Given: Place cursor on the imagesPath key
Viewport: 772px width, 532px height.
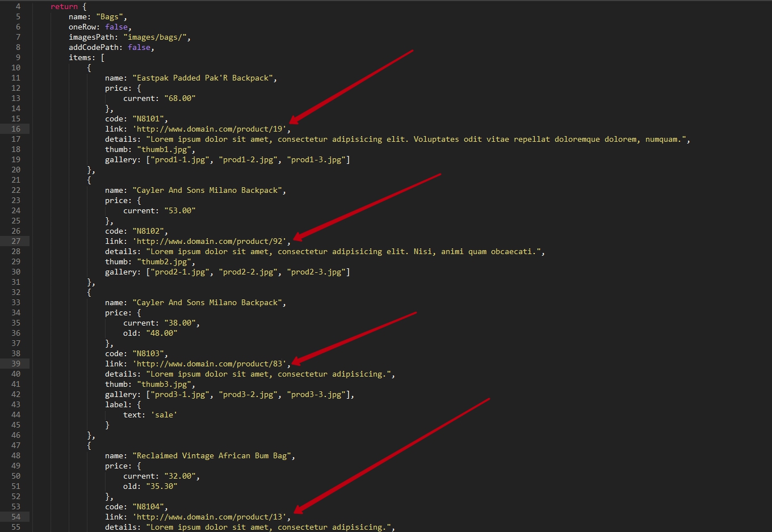Looking at the screenshot, I should pyautogui.click(x=93, y=37).
